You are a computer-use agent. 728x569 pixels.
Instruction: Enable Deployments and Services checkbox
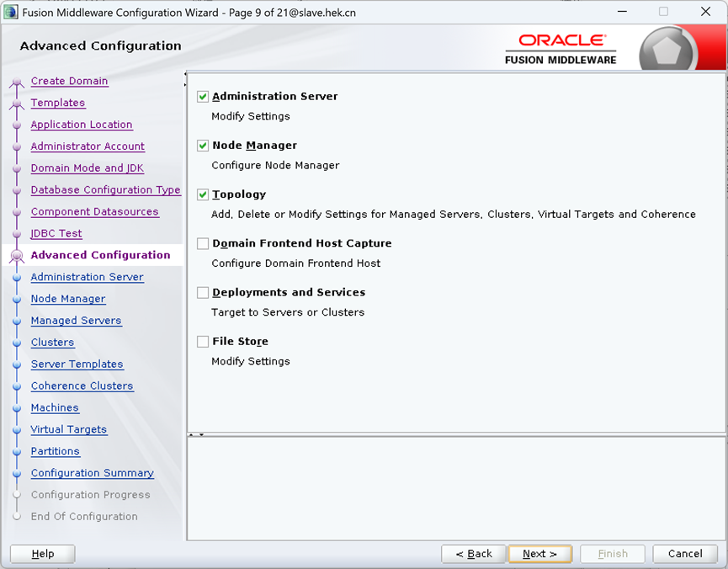203,293
